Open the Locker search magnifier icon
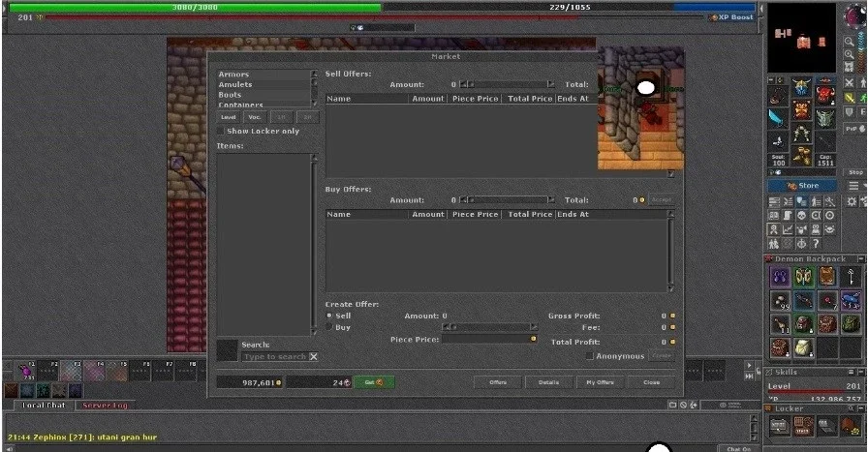Image resolution: width=868 pixels, height=452 pixels. 852,408
